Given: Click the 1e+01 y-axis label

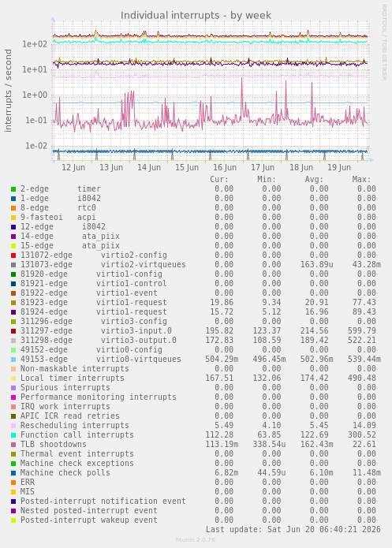Looking at the screenshot, I should pos(35,69).
